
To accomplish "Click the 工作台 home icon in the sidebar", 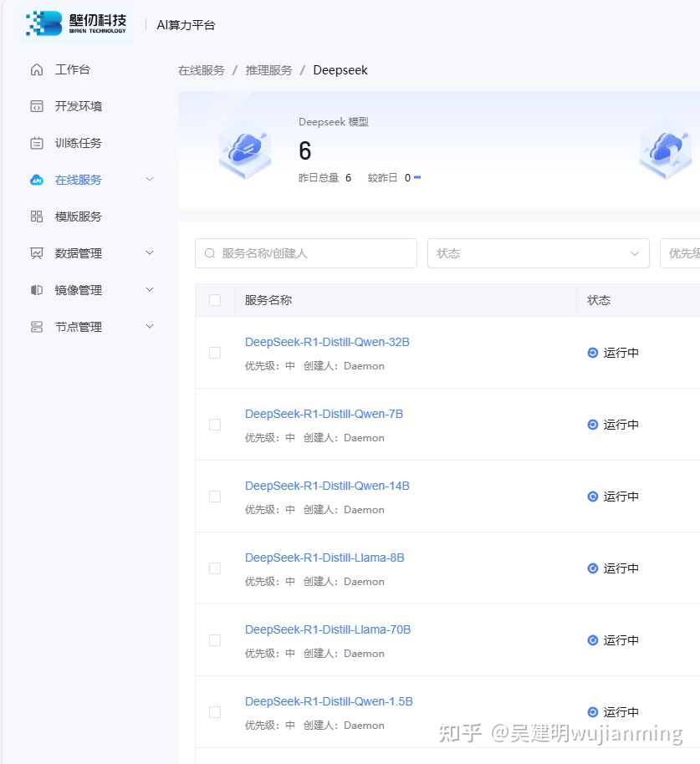I will point(35,69).
